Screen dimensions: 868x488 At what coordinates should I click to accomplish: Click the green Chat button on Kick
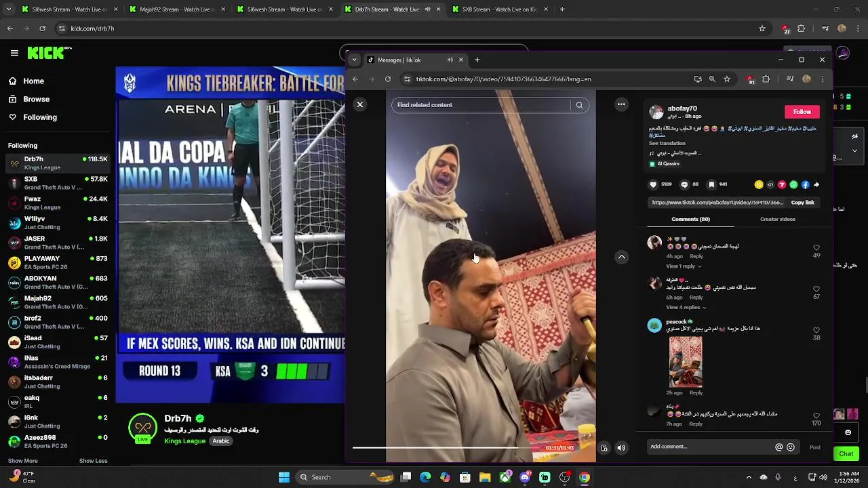[846, 453]
